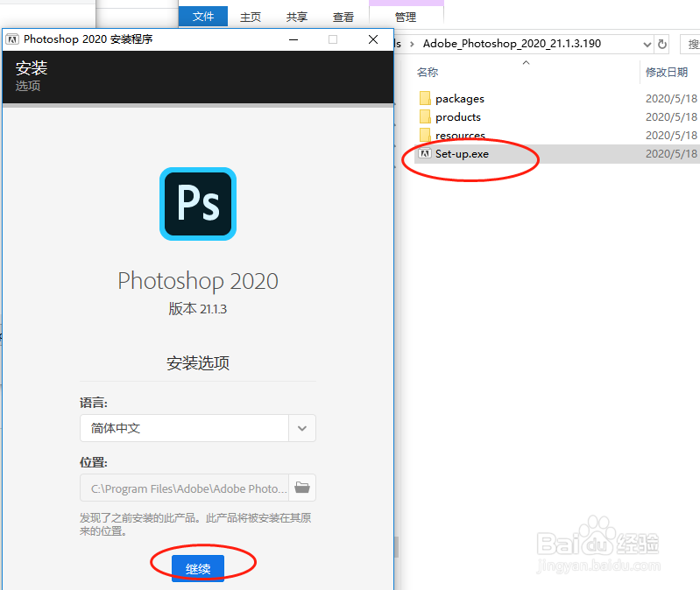The width and height of the screenshot is (700, 590).
Task: Switch to the 主页 ribbon tab
Action: [251, 17]
